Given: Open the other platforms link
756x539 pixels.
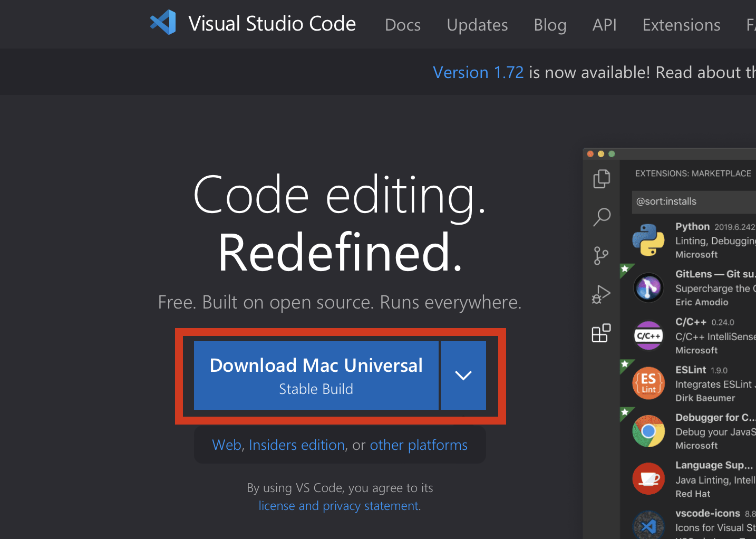Looking at the screenshot, I should [419, 445].
